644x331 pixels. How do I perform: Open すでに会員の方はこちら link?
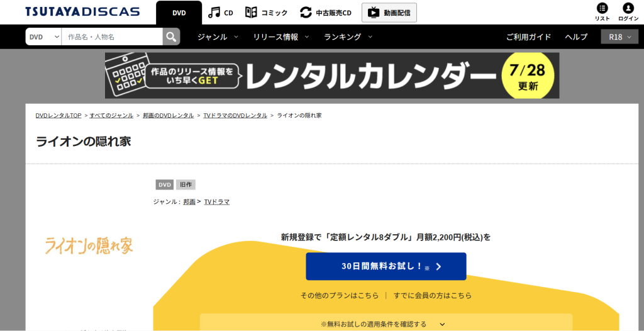433,296
